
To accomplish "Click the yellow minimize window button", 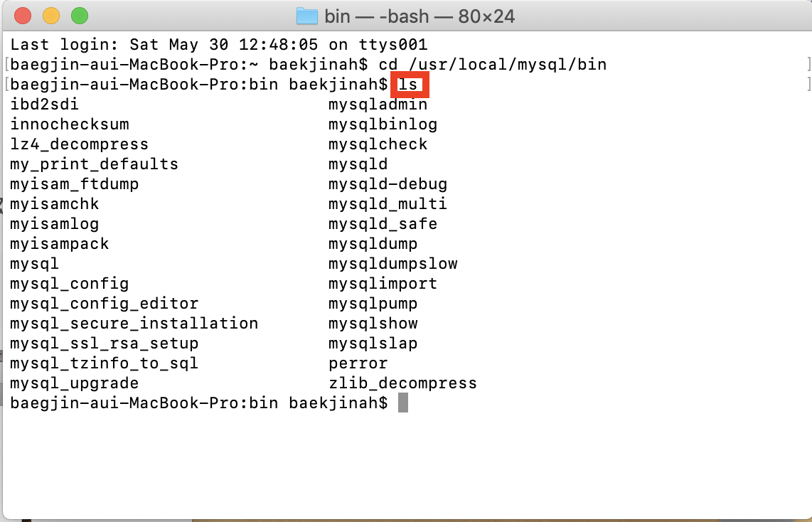I will (51, 16).
